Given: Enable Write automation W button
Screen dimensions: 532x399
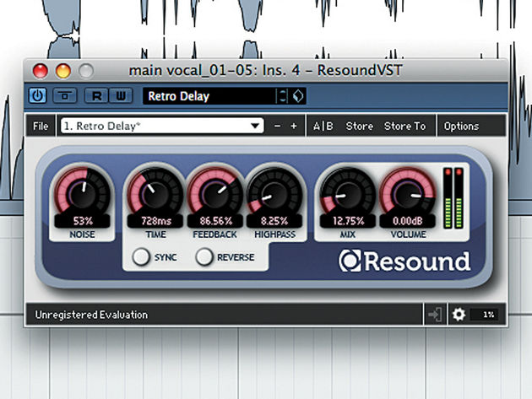Looking at the screenshot, I should tap(121, 96).
